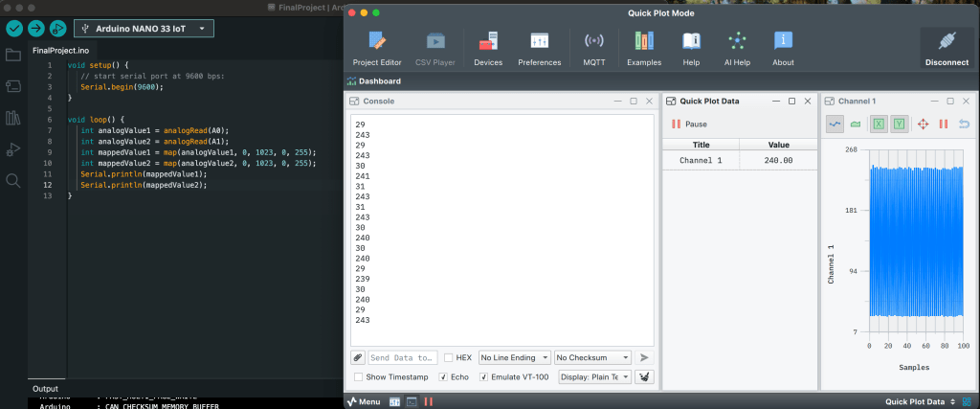
Task: Click the Arduino Verify checkmark button
Action: click(13, 29)
